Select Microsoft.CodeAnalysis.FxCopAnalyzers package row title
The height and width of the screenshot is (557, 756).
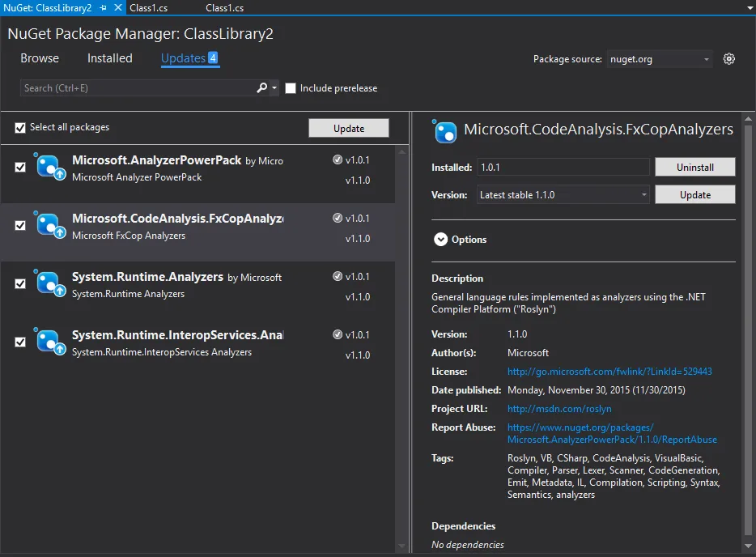point(178,219)
